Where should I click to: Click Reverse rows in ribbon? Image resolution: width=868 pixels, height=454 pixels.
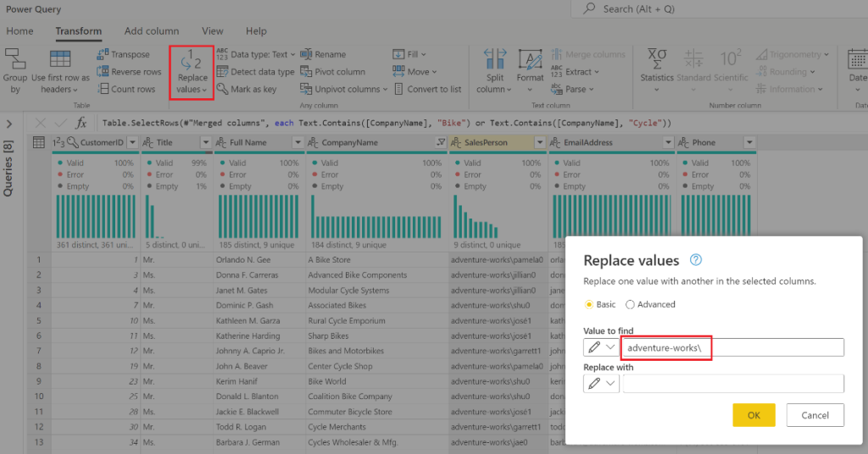[129, 71]
